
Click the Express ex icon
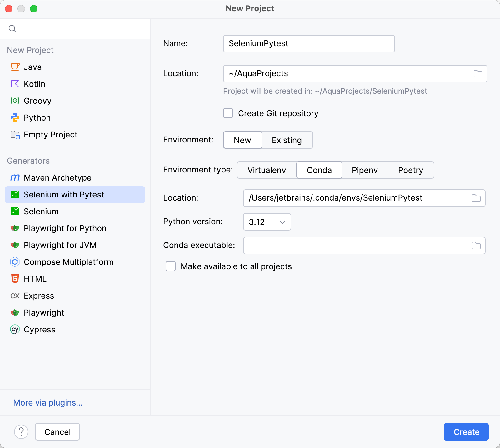[x=15, y=296]
